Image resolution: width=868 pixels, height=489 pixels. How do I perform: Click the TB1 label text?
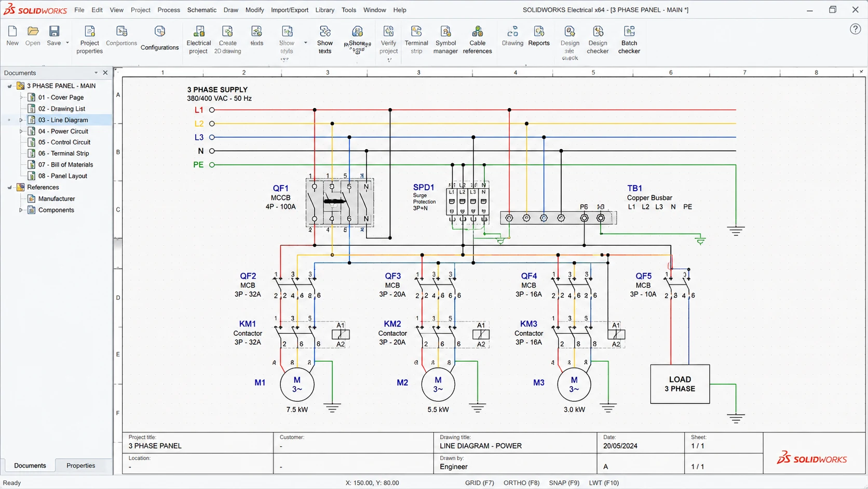634,188
